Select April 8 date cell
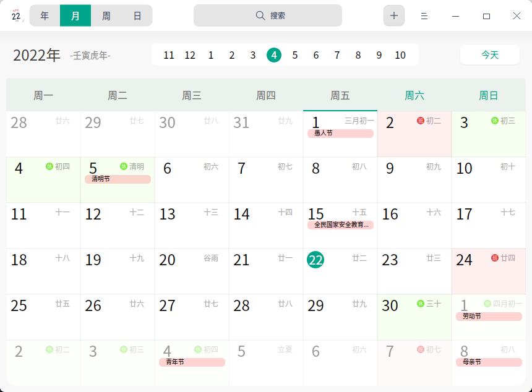Screen dimensions: 532x392 tap(340, 180)
